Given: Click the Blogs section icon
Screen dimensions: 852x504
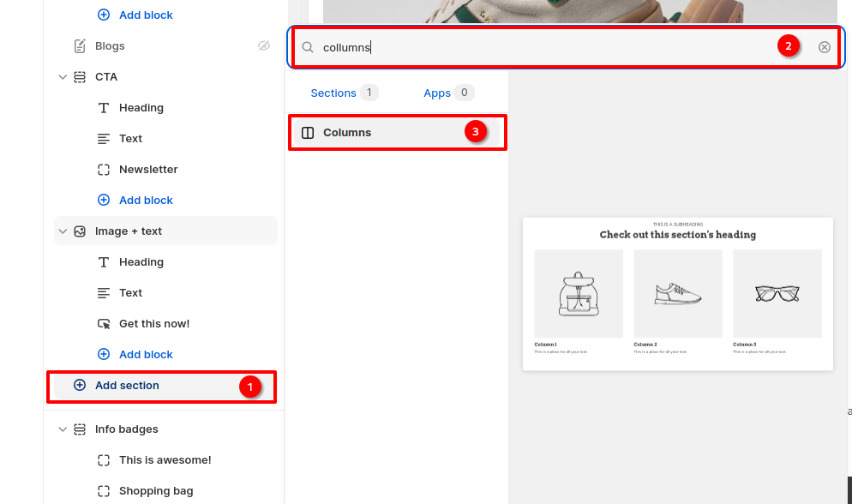Looking at the screenshot, I should (x=80, y=46).
